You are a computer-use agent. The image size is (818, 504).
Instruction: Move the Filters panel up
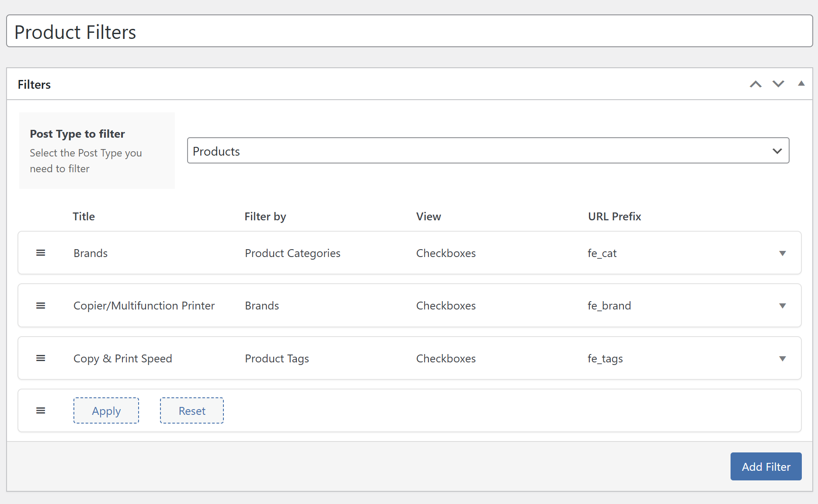tap(755, 84)
